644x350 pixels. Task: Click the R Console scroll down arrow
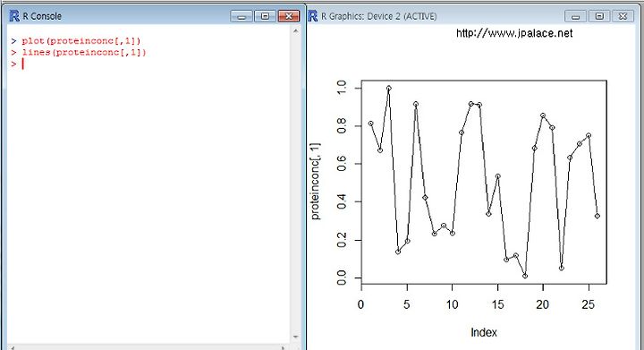pos(296,337)
